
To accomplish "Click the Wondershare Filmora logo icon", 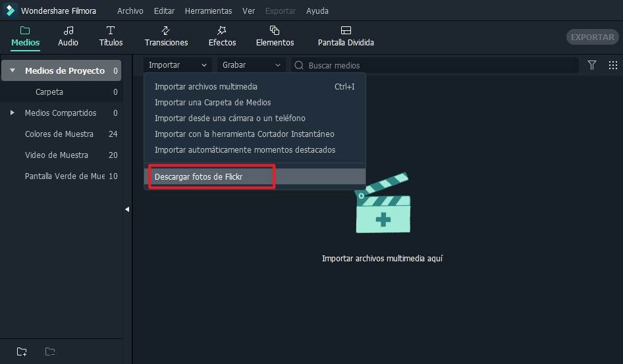I will click(x=10, y=11).
